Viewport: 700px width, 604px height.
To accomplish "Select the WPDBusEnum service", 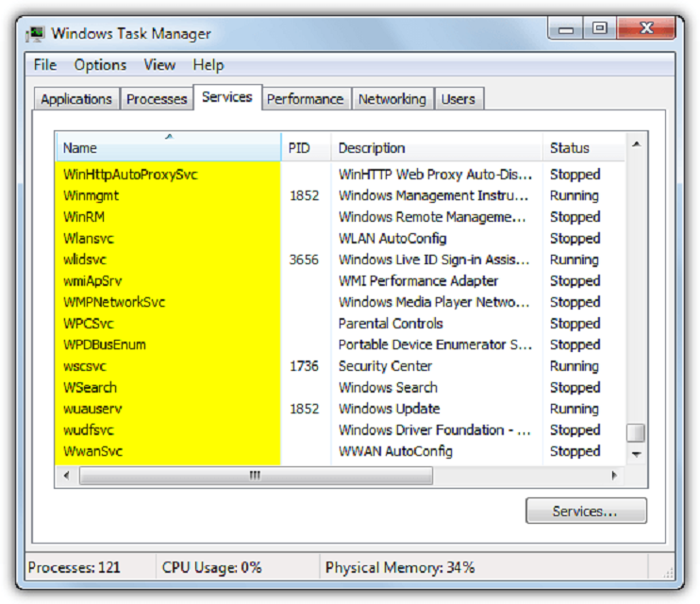I will click(x=340, y=344).
